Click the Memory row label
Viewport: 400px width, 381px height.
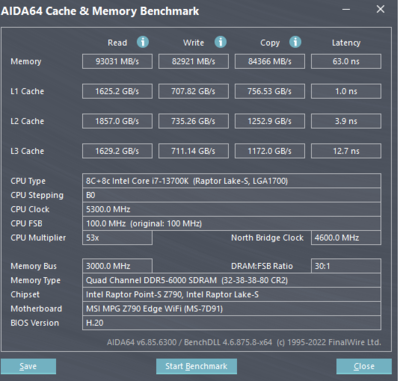tap(26, 62)
